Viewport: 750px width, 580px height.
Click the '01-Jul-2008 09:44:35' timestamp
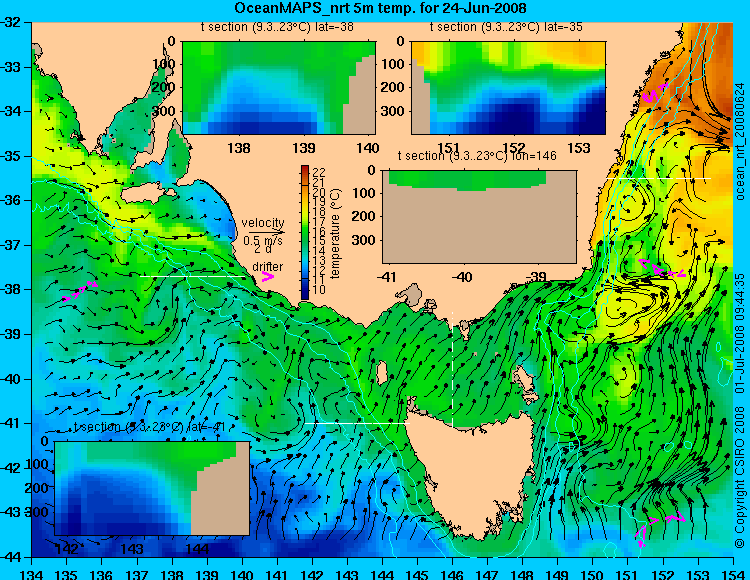point(740,333)
